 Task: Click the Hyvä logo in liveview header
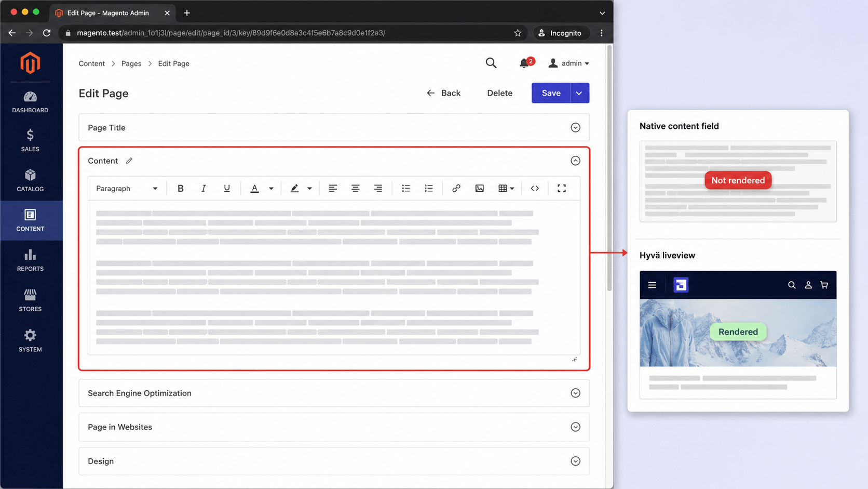[681, 285]
